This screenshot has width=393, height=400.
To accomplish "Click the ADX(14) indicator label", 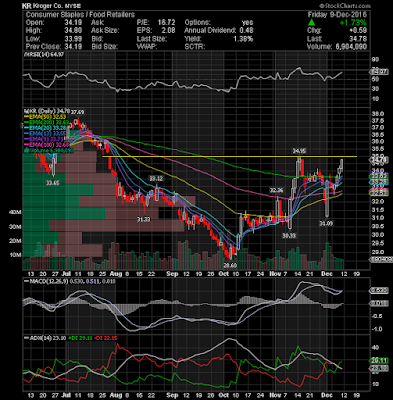I will [44, 337].
